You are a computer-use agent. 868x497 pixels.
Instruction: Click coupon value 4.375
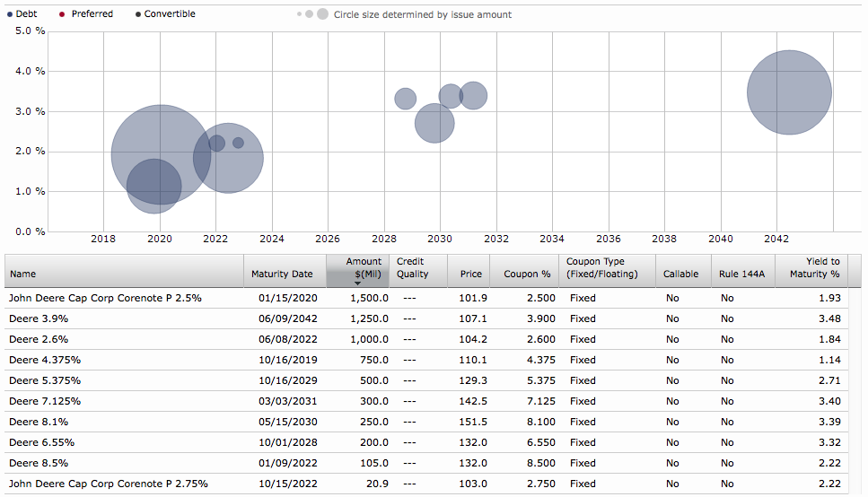pyautogui.click(x=541, y=360)
